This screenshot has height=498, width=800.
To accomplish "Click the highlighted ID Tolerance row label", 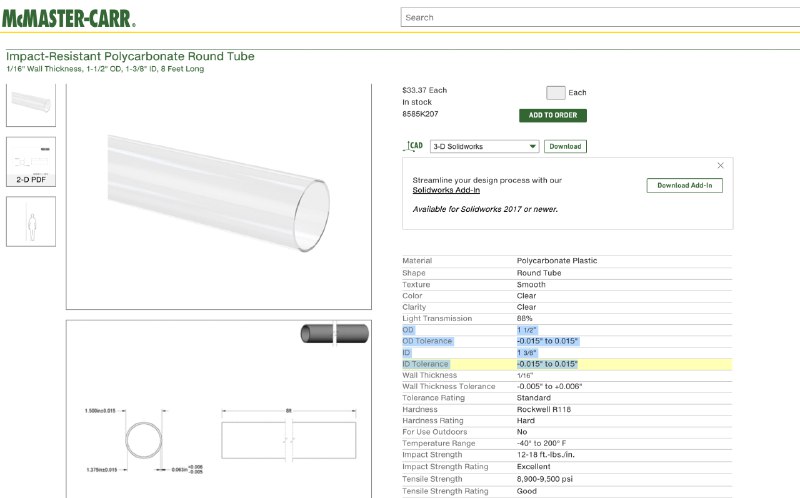I will coord(426,364).
